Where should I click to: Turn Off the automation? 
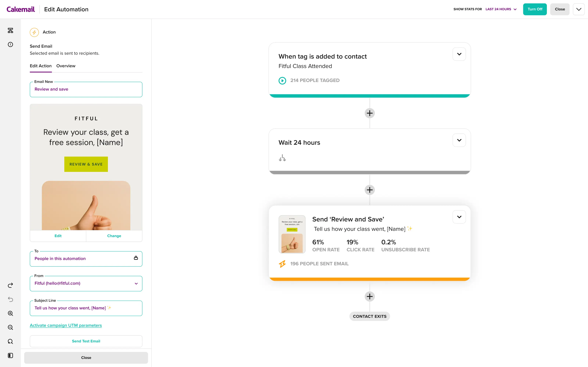[535, 9]
